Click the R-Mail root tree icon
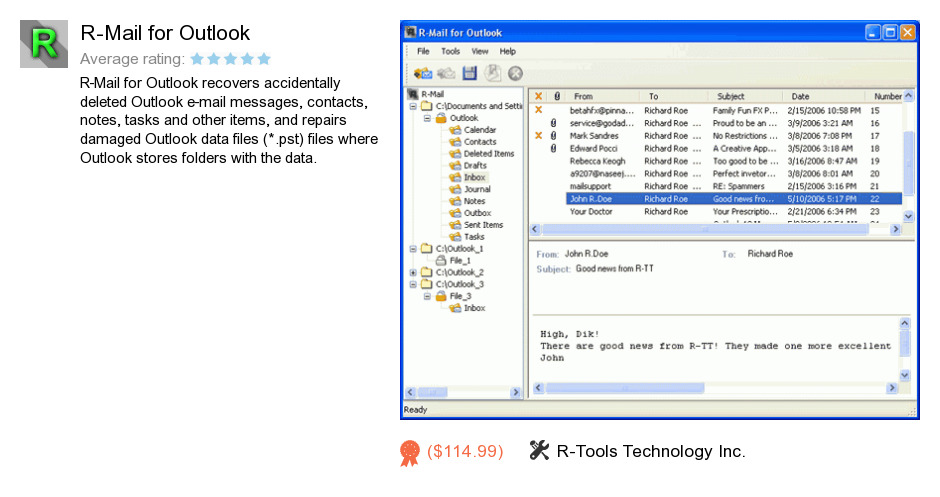Screen dimensions: 940x497 click(x=412, y=94)
